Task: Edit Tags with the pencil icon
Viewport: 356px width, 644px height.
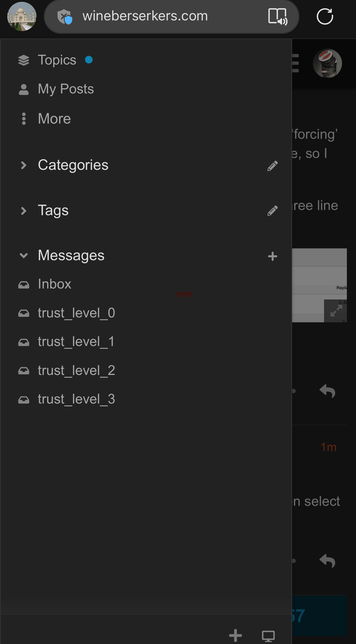Action: point(272,211)
